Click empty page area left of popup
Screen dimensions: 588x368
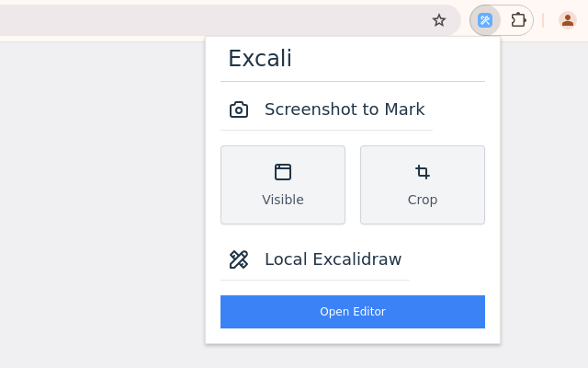(x=101, y=202)
